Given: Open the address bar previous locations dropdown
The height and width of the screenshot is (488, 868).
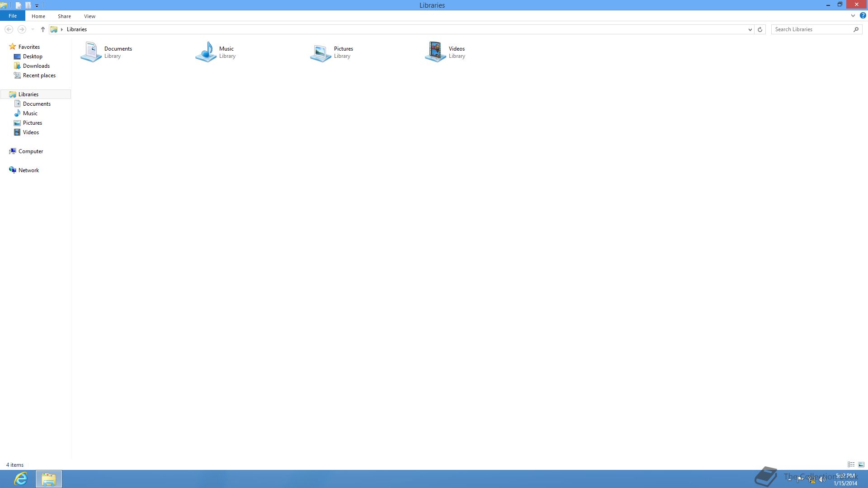Looking at the screenshot, I should pyautogui.click(x=750, y=29).
